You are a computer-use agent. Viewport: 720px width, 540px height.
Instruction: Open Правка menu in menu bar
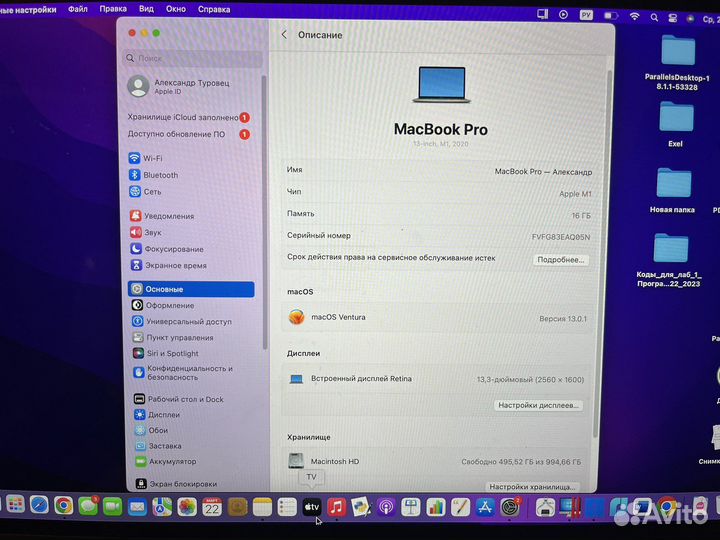113,9
